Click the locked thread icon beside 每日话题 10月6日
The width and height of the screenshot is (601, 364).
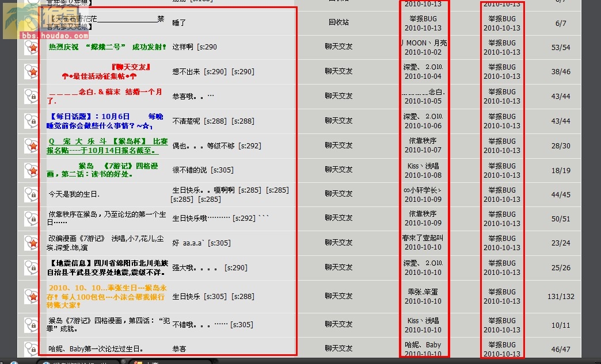pyautogui.click(x=32, y=121)
